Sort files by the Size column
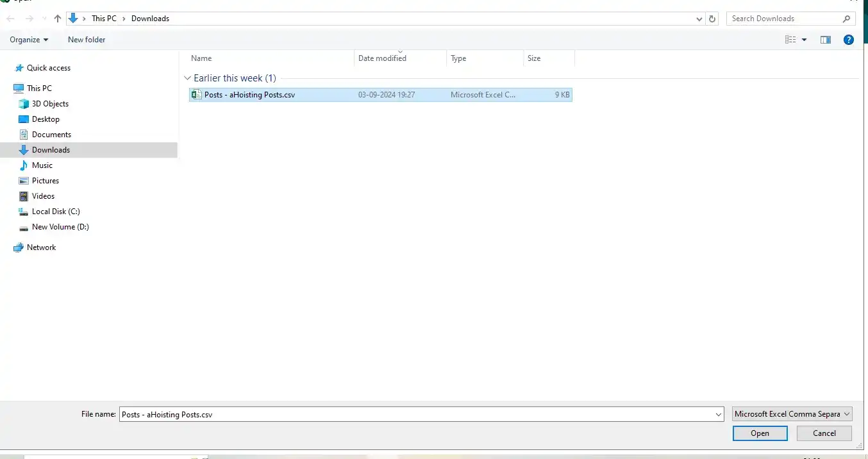This screenshot has width=868, height=459. 534,58
